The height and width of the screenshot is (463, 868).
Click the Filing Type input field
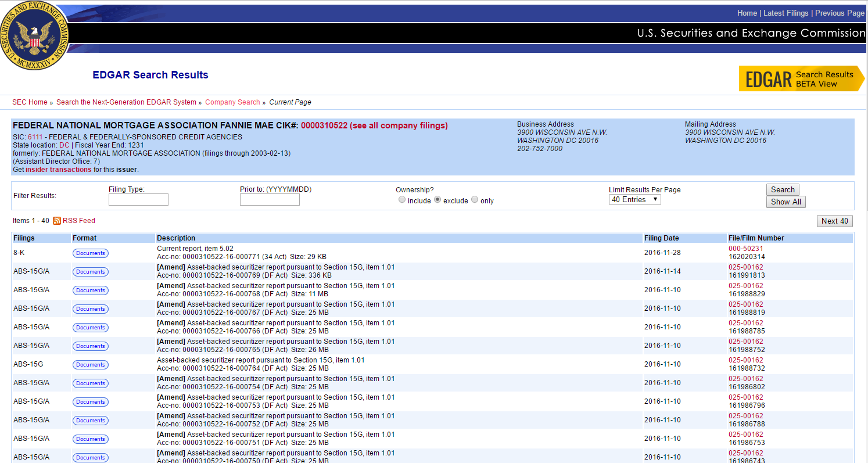point(138,200)
